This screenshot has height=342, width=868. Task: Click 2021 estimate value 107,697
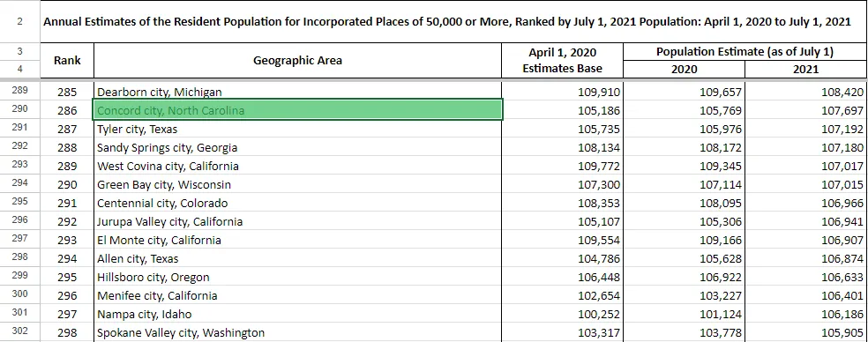pyautogui.click(x=806, y=110)
